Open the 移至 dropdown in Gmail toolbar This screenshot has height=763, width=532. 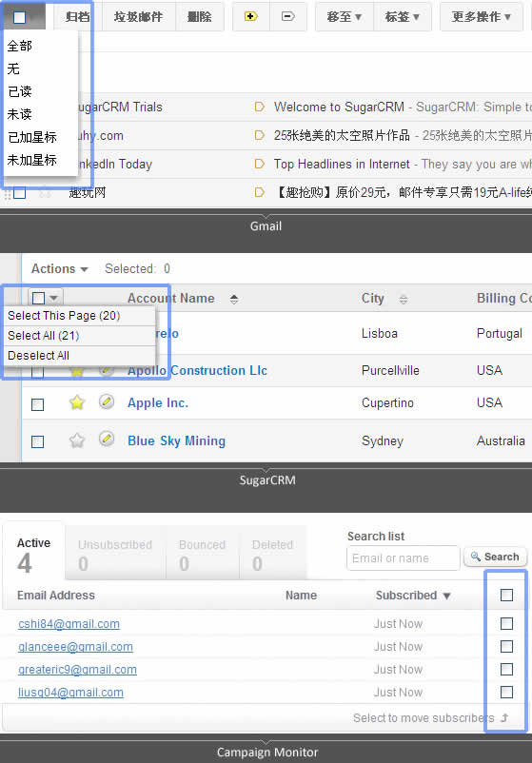click(345, 17)
